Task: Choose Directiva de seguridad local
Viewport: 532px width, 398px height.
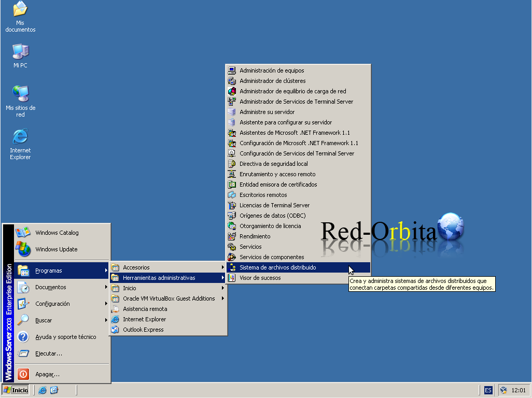Action: coord(298,164)
